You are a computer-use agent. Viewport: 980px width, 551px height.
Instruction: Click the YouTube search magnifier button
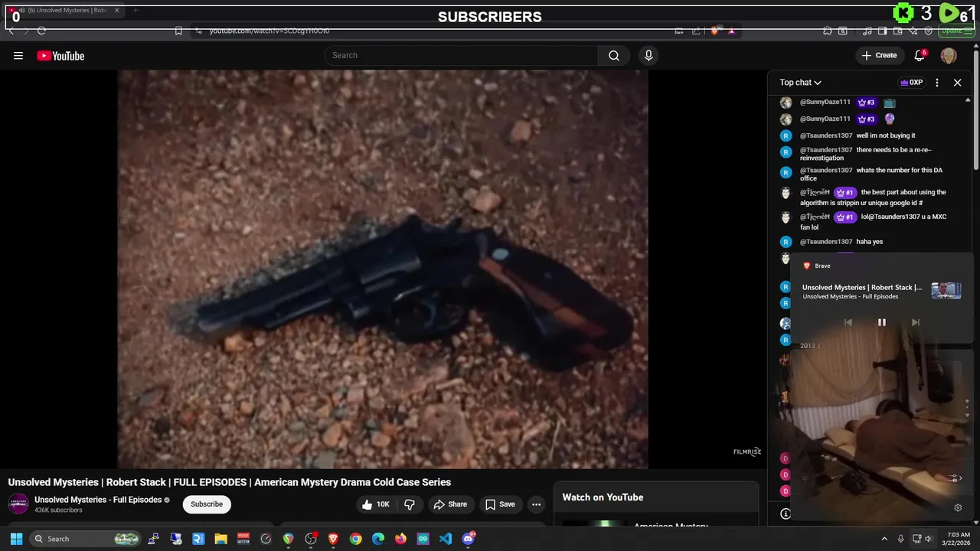[x=614, y=55]
